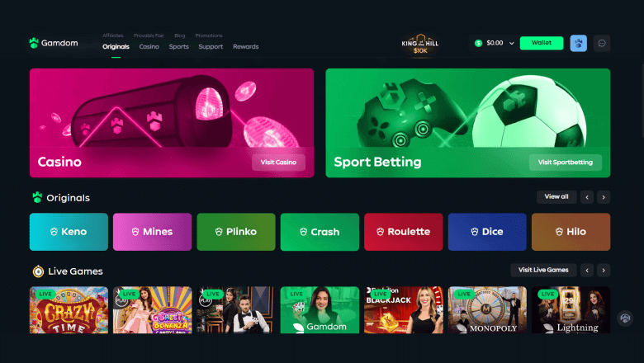Open the Crazy Time live game thumbnail
This screenshot has width=644, height=363.
tap(69, 309)
